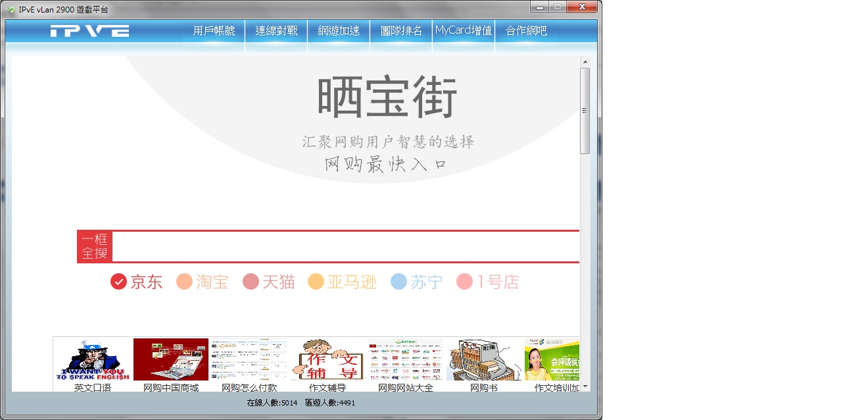Click the 在線人數:5014 status text
This screenshot has height=420, width=868.
[272, 402]
